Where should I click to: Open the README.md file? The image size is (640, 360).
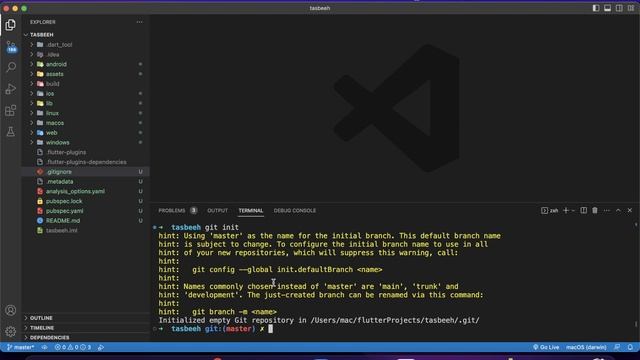tap(86, 221)
